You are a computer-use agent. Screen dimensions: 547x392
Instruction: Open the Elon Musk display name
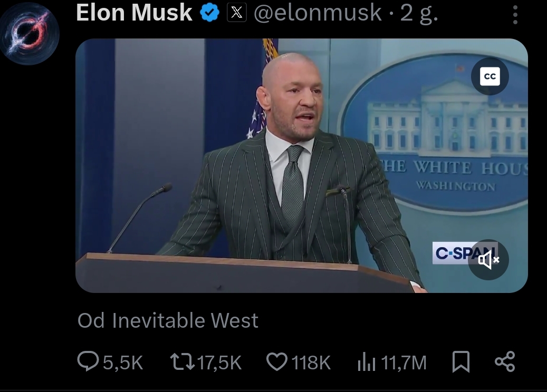coord(134,13)
